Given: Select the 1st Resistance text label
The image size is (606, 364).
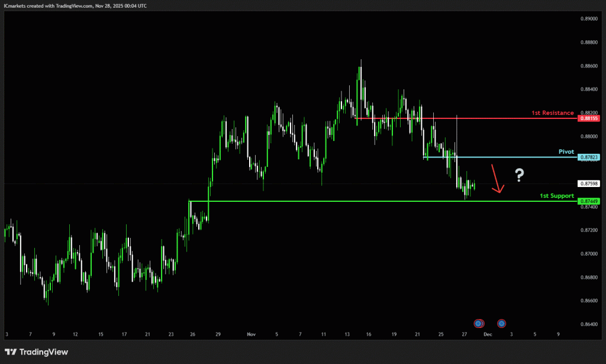Looking at the screenshot, I should click(552, 112).
